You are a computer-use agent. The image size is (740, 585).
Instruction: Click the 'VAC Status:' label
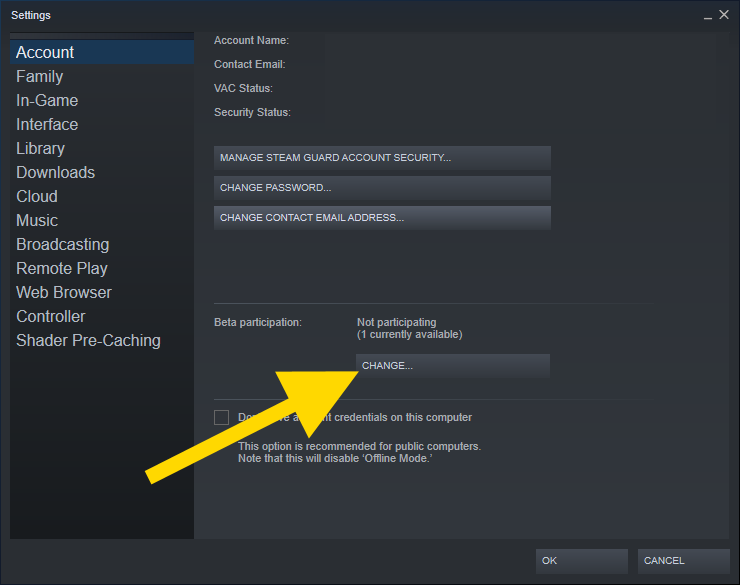(243, 88)
